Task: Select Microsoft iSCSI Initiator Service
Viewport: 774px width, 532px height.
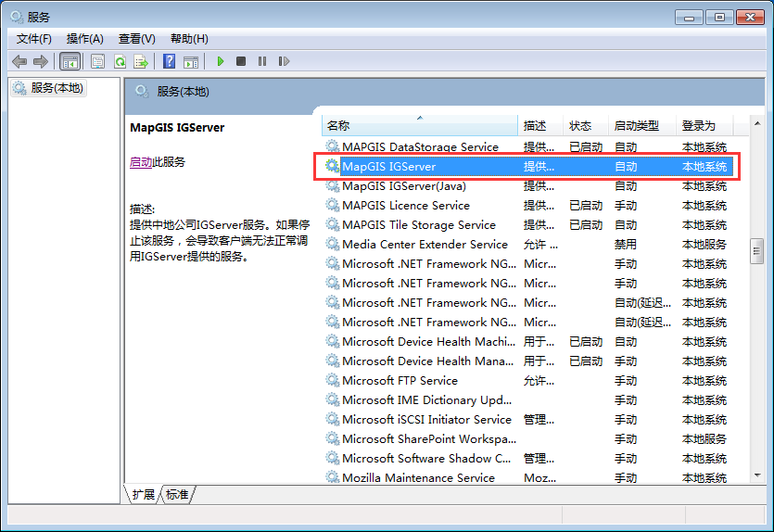Action: (527, 420)
